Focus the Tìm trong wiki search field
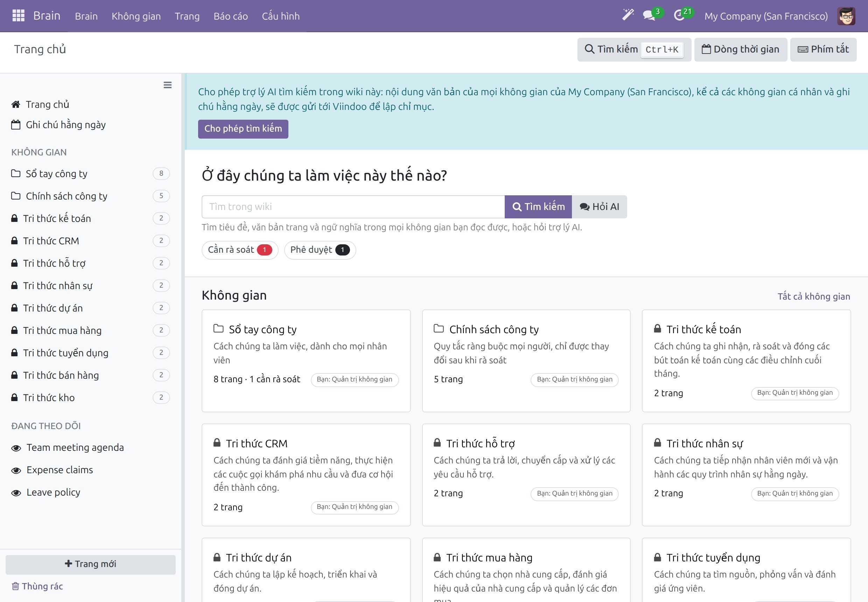Viewport: 868px width, 602px height. click(353, 207)
